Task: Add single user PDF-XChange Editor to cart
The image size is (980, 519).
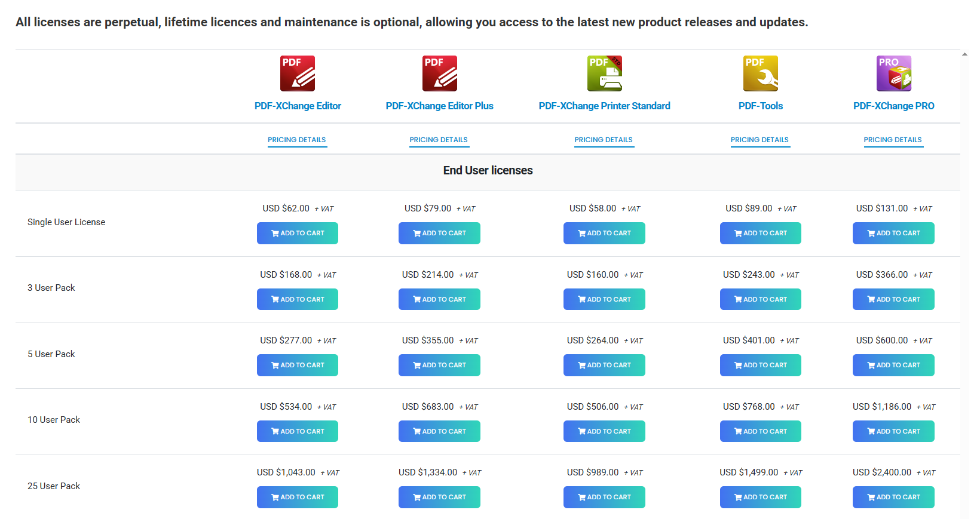Action: tap(298, 233)
